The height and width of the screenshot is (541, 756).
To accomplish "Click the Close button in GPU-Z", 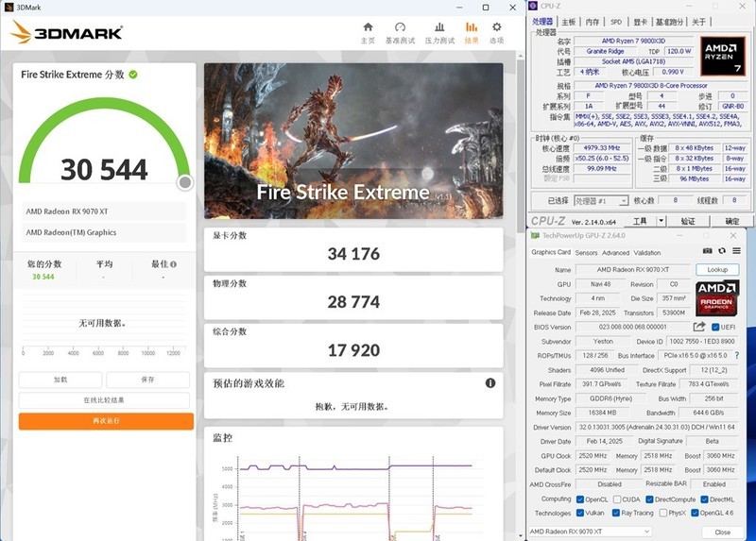I will (722, 532).
